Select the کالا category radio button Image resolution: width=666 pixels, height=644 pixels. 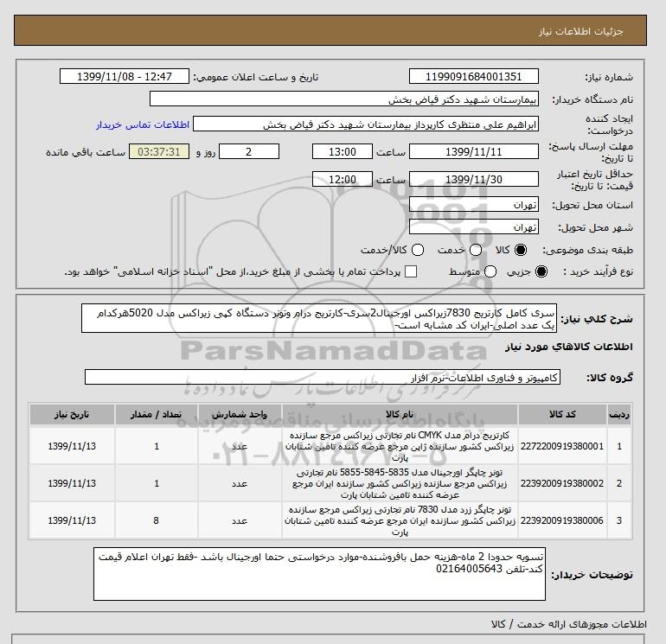[521, 250]
